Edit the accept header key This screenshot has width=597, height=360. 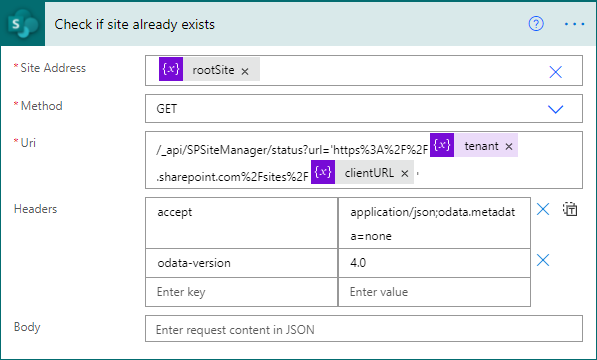tap(241, 223)
